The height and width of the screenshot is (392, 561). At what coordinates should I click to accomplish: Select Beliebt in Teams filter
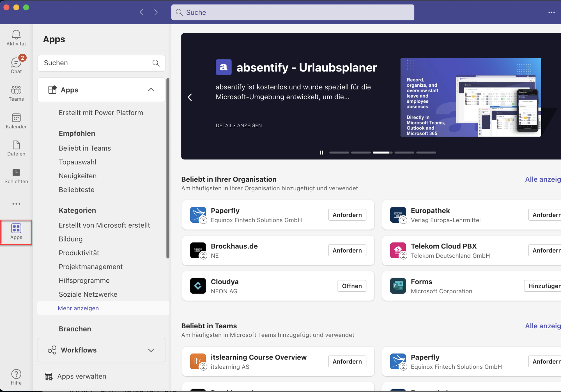pos(85,148)
